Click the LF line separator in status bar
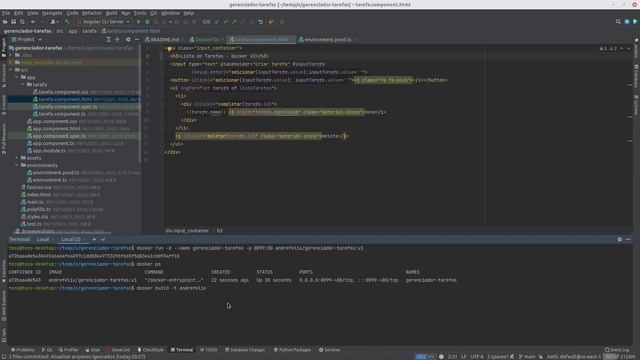Viewport: 640px width, 360px height. [464, 357]
